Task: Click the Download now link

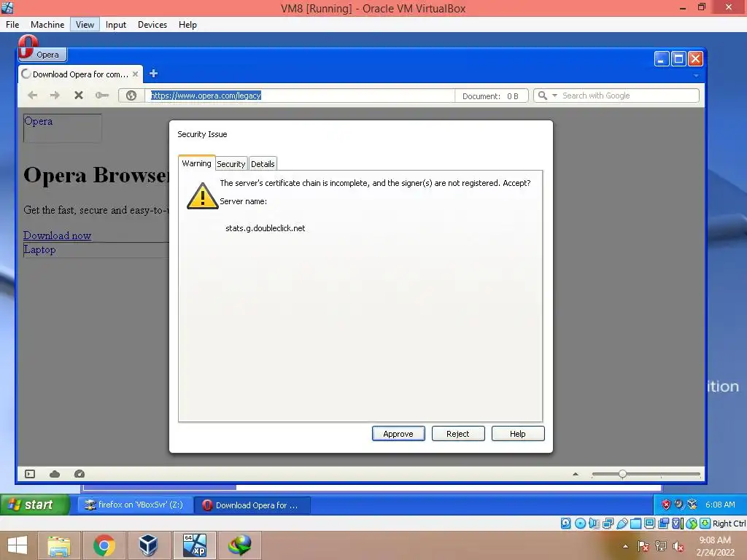Action: [x=57, y=236]
